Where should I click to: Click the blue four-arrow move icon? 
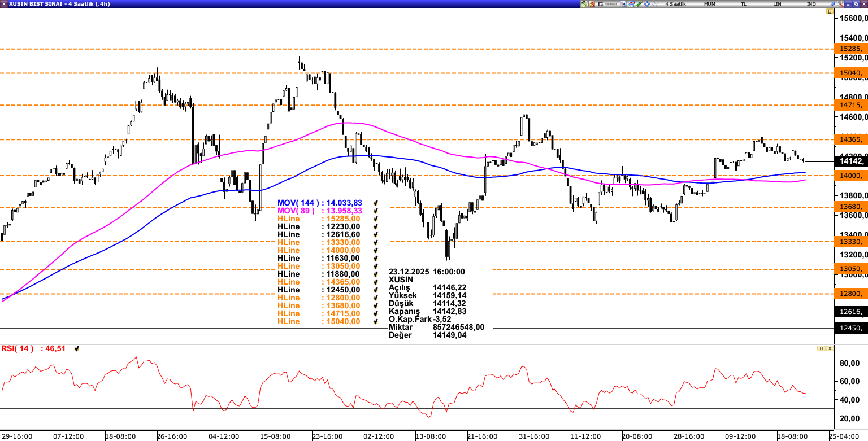pos(646,4)
